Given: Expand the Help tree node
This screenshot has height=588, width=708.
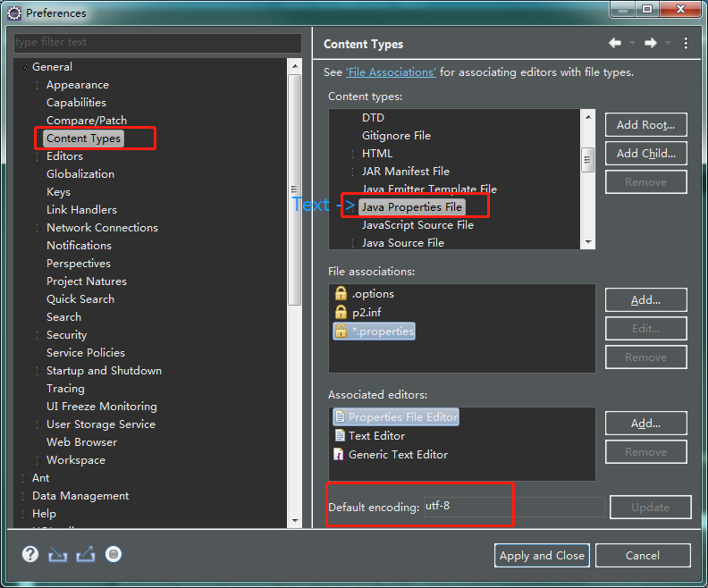Looking at the screenshot, I should (x=24, y=514).
